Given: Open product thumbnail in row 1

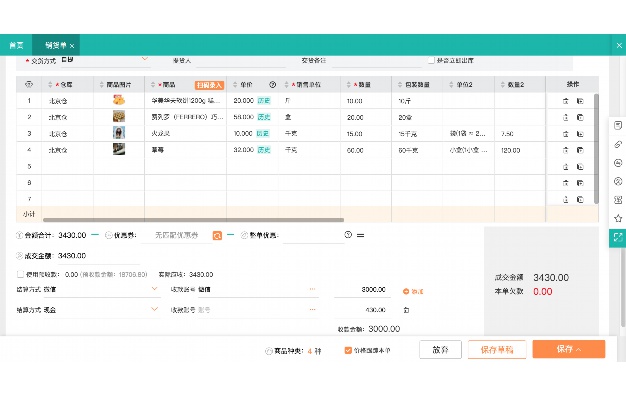Looking at the screenshot, I should pos(119,100).
